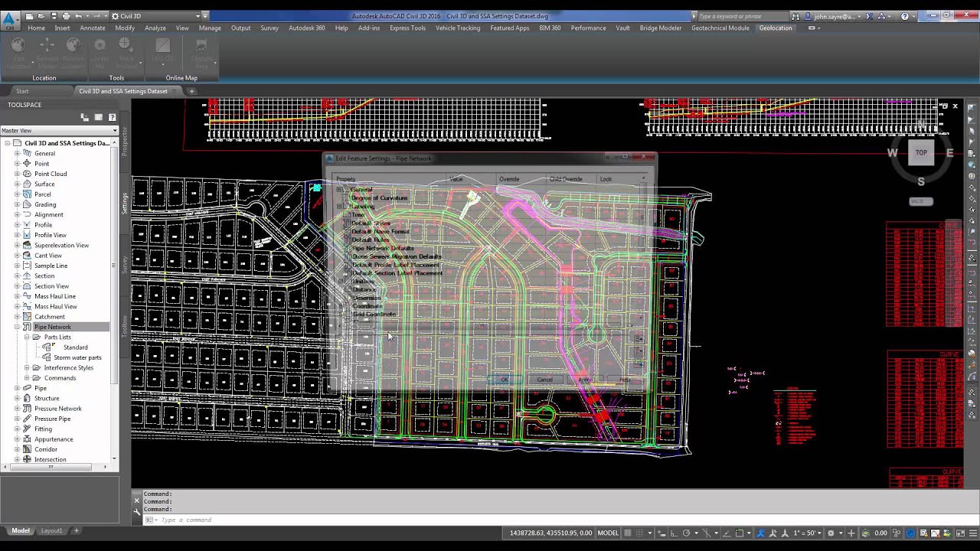Collapse the Parts Lists tree node

[27, 337]
